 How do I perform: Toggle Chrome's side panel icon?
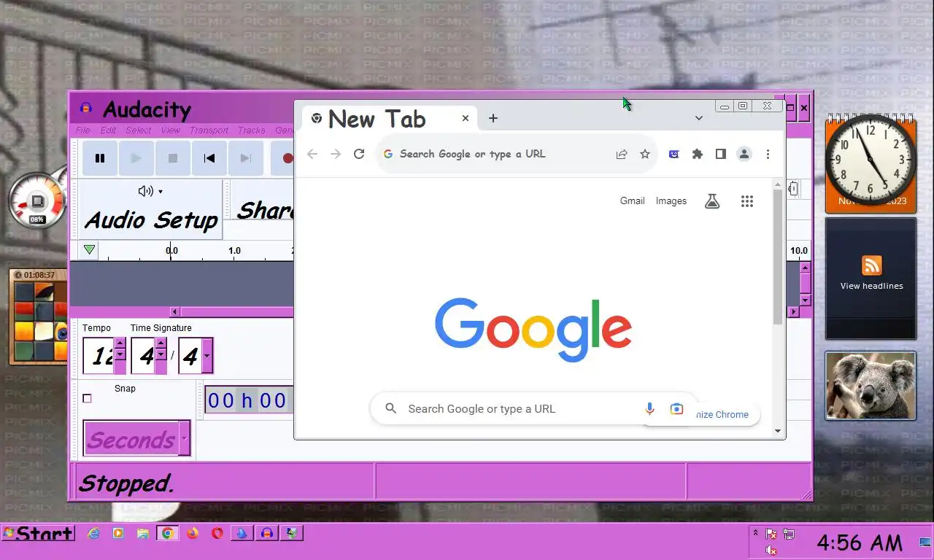721,154
